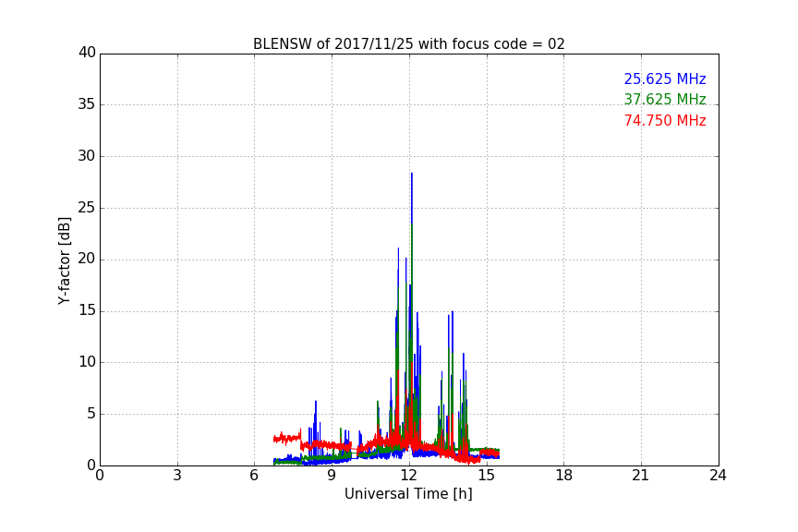Click the y-axis tick label 25
This screenshot has width=798, height=532.
tap(87, 208)
